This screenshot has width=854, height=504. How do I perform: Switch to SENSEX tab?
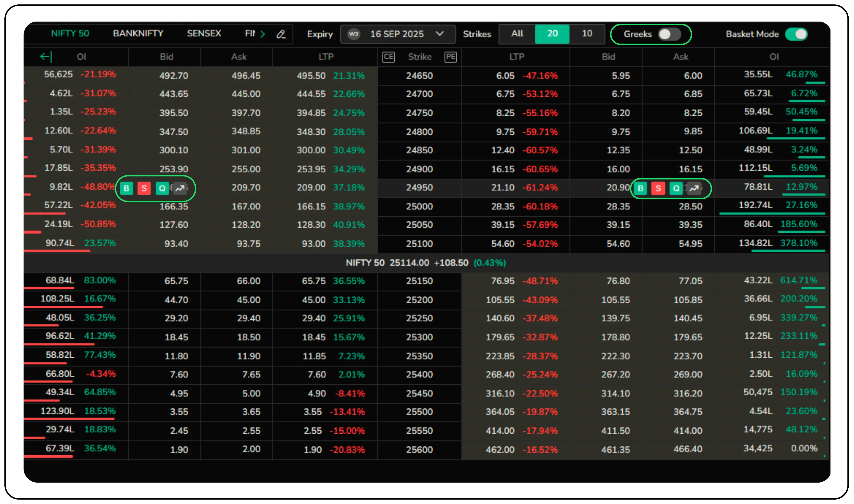[x=204, y=33]
